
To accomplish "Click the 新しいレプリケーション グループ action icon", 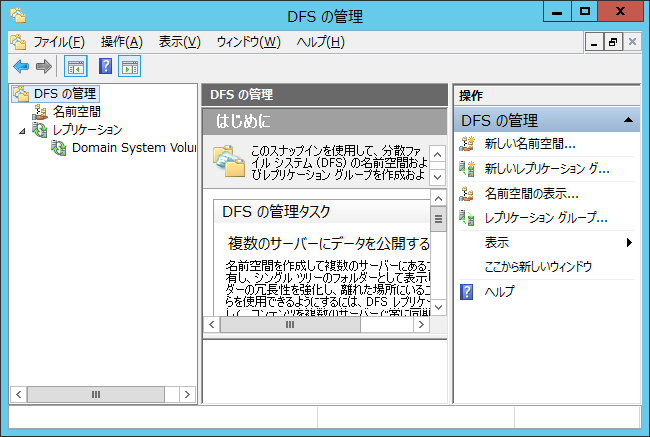I will [x=467, y=169].
